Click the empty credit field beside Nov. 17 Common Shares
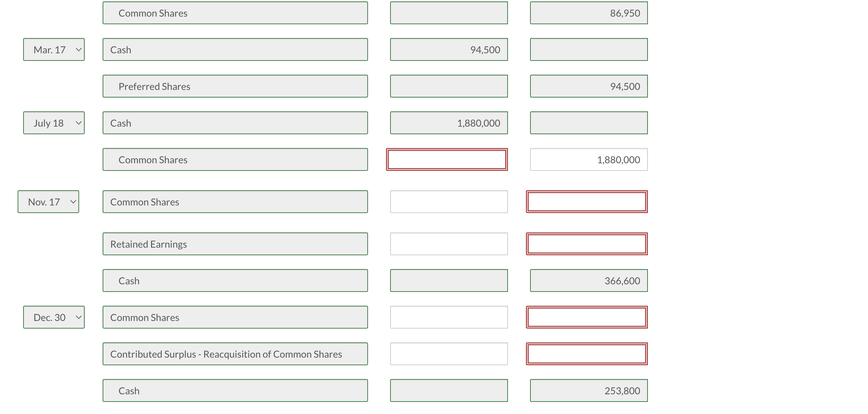The image size is (868, 414). (586, 202)
